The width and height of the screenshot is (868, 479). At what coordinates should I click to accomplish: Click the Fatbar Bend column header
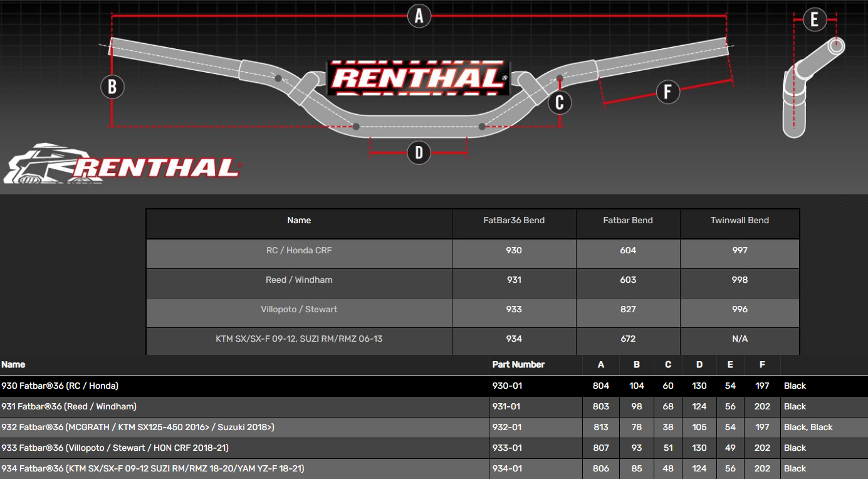[628, 221]
